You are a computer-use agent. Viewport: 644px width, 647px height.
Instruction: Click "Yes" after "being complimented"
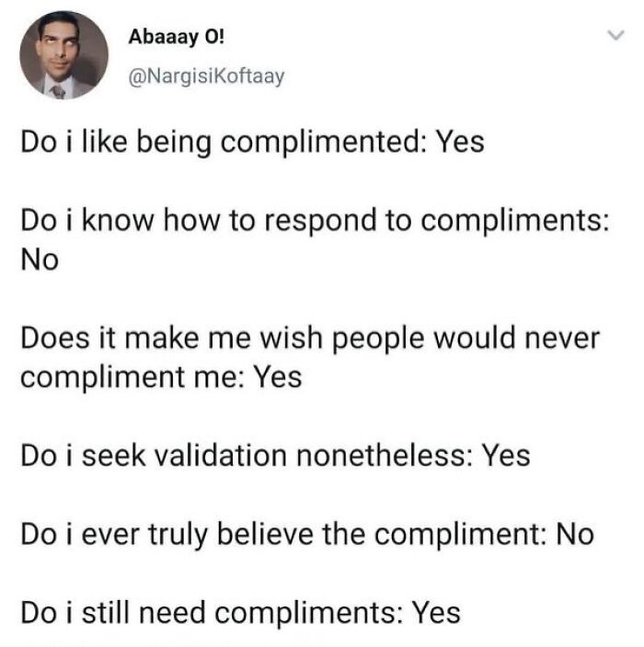click(x=459, y=143)
